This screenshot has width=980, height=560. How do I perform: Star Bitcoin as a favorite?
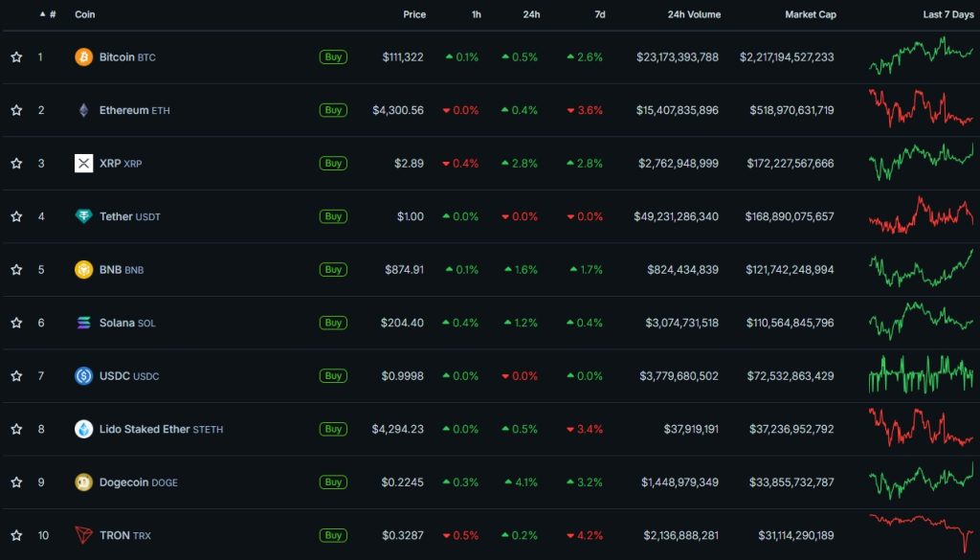coord(16,56)
